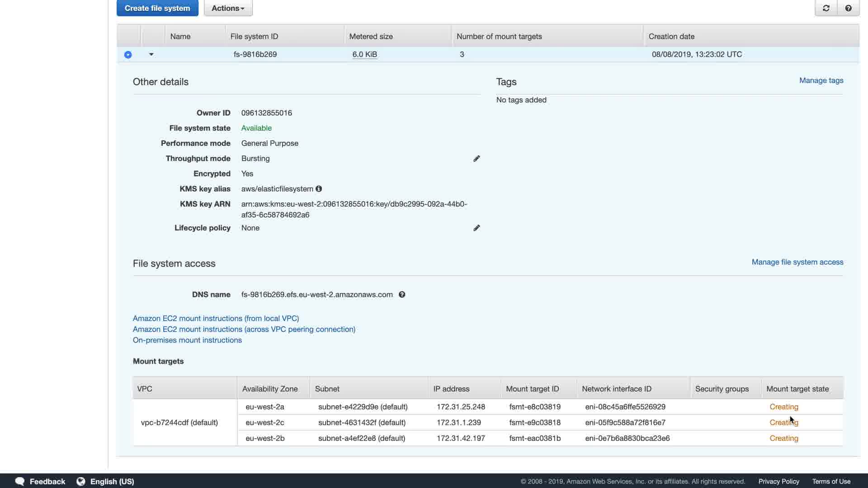The width and height of the screenshot is (868, 488).
Task: Open Privacy Policy footer link
Action: pos(778,481)
